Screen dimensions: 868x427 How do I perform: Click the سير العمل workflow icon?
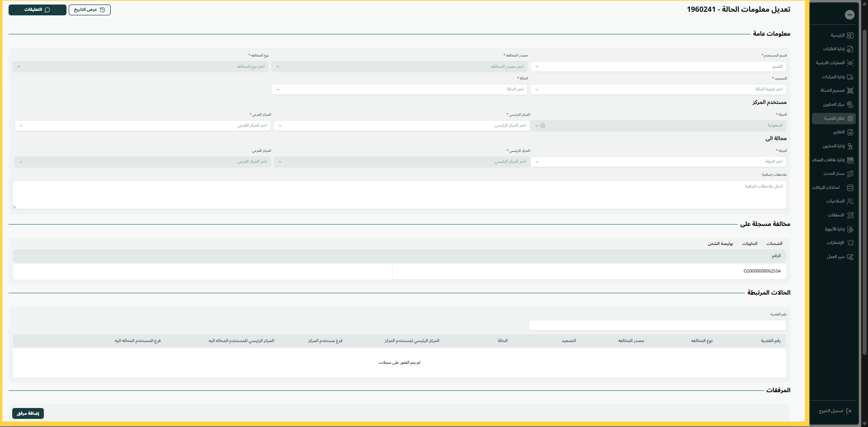(850, 257)
